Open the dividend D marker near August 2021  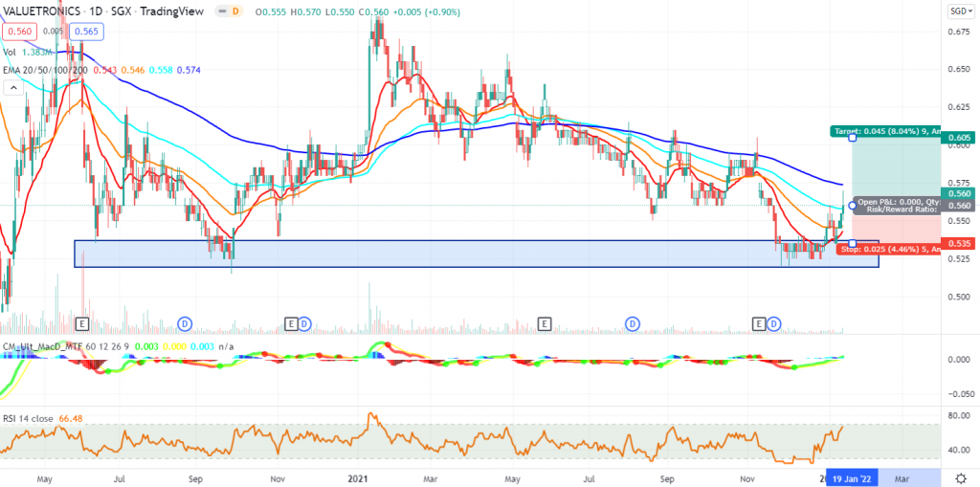click(x=633, y=323)
